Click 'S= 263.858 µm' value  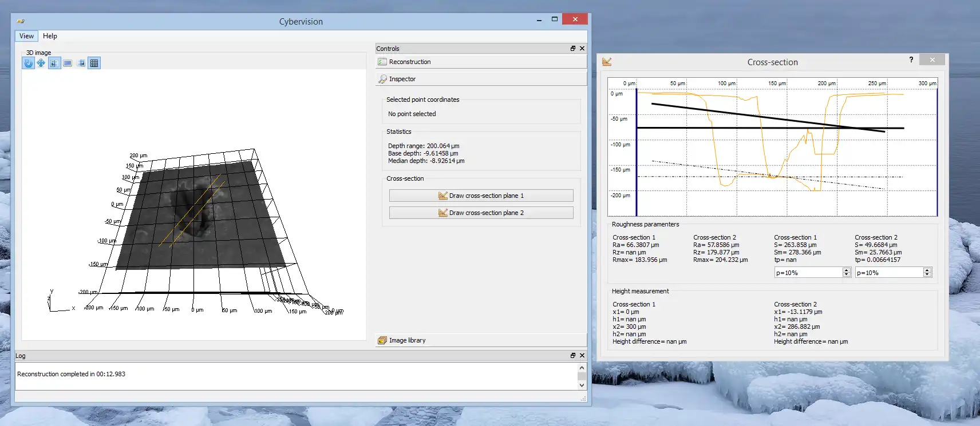point(795,245)
